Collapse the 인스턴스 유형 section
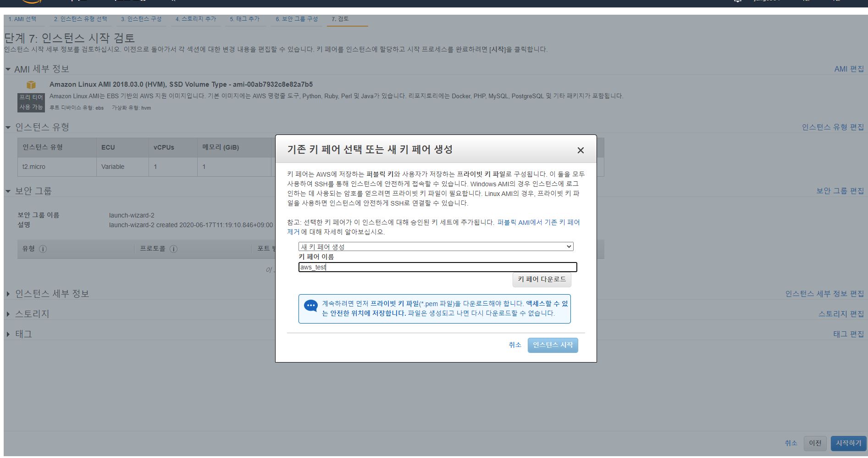 (x=8, y=127)
